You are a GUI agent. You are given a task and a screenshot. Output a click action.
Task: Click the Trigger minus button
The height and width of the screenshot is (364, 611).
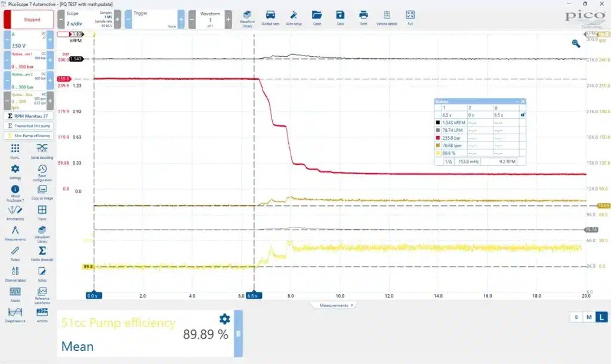[128, 20]
